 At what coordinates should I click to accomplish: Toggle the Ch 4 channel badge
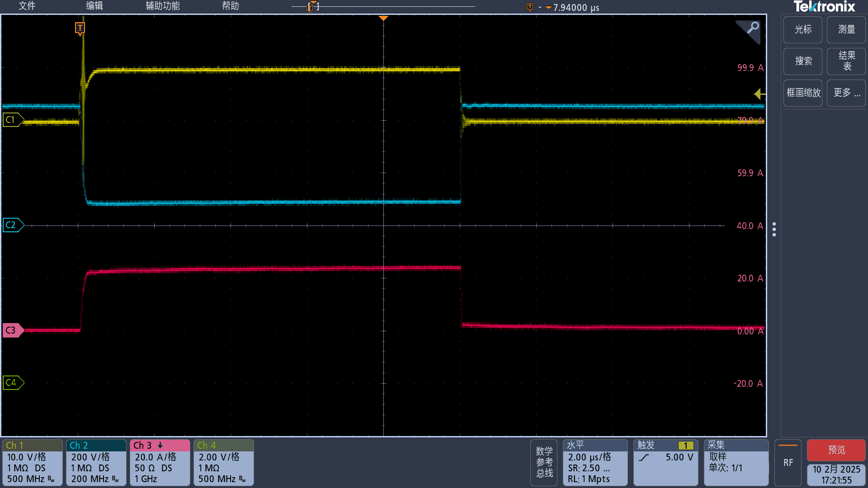click(223, 462)
